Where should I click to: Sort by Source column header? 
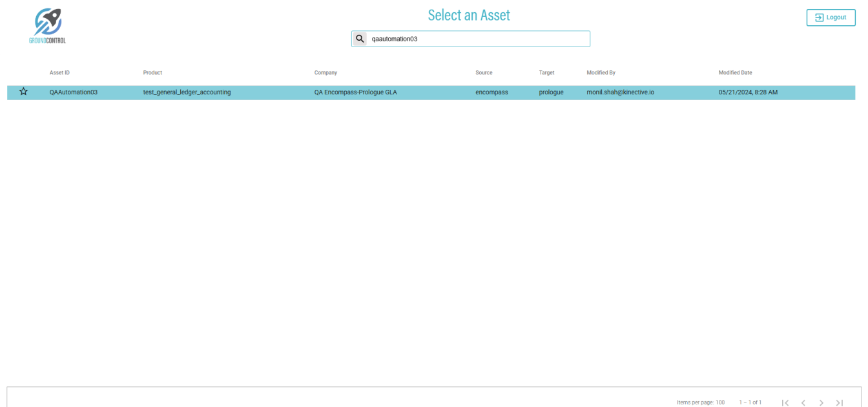click(484, 72)
